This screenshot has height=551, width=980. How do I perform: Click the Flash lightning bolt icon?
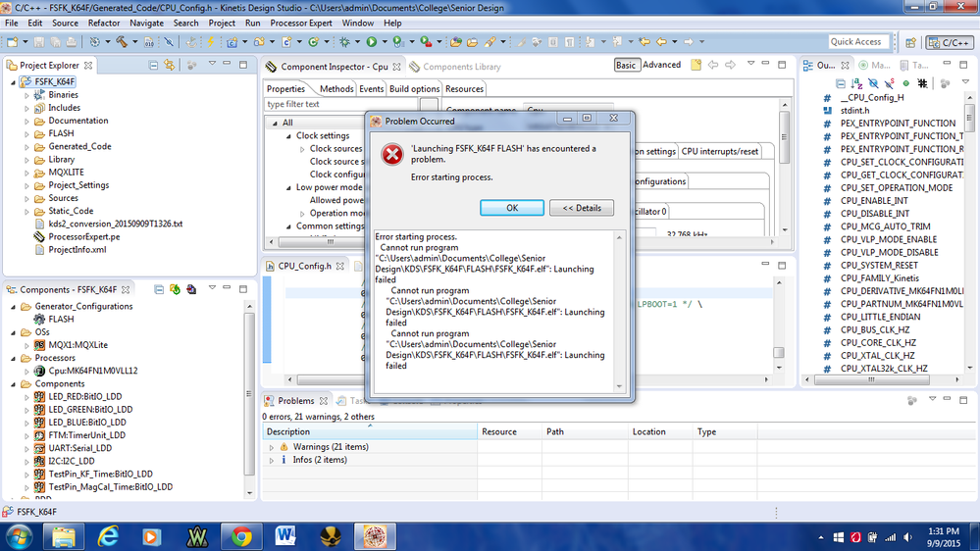211,42
